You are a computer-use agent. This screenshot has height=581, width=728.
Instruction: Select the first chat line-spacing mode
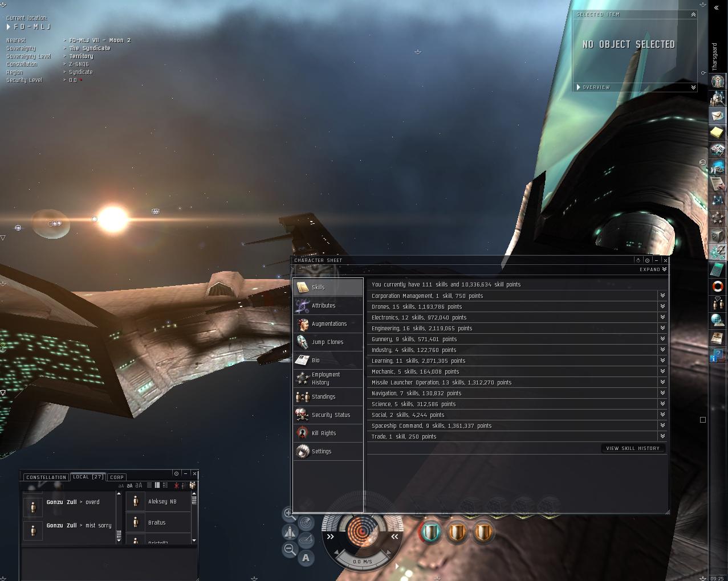(149, 485)
